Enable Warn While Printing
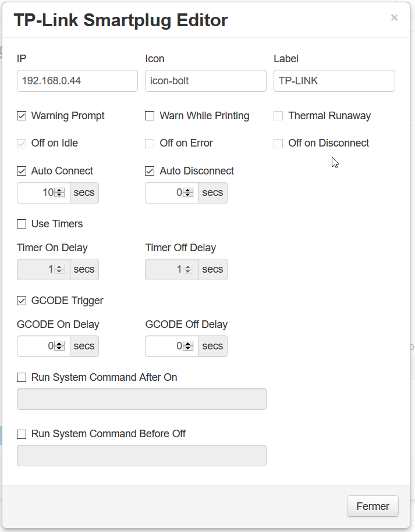The image size is (415, 532). point(150,116)
